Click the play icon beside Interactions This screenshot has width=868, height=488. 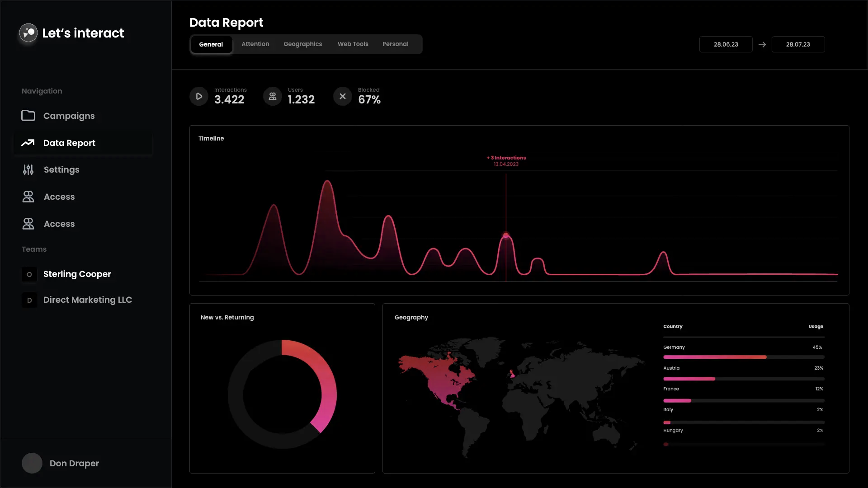(199, 96)
